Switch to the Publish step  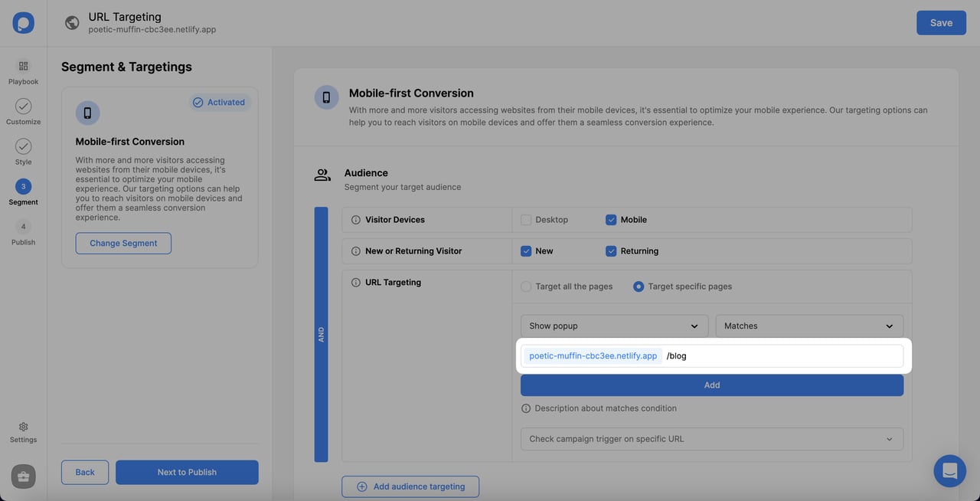(23, 227)
